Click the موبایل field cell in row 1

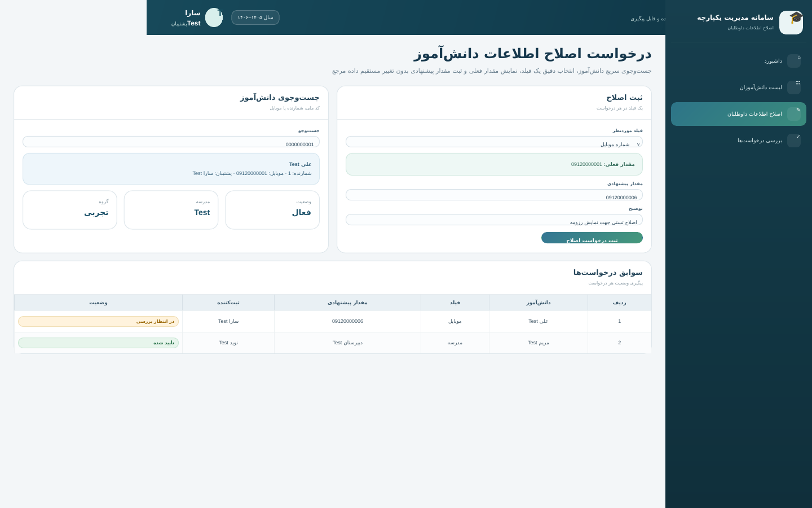pyautogui.click(x=455, y=321)
